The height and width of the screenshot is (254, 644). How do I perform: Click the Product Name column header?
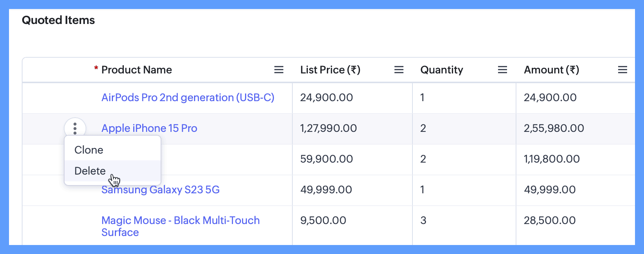click(137, 70)
